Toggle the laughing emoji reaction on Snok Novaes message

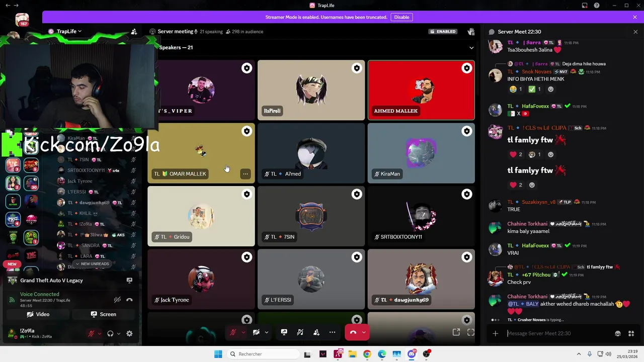pos(516,89)
